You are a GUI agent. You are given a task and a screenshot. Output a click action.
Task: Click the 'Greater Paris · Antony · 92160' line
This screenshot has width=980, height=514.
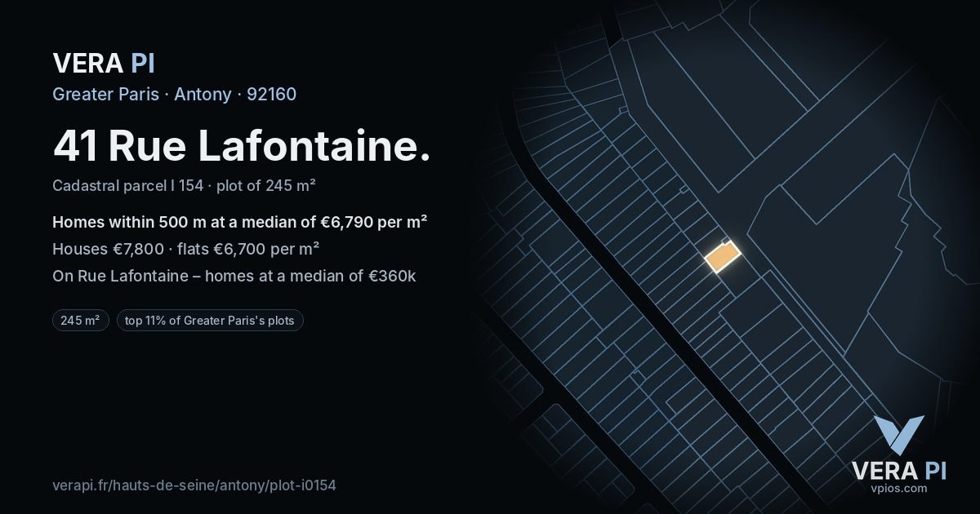[x=174, y=94]
